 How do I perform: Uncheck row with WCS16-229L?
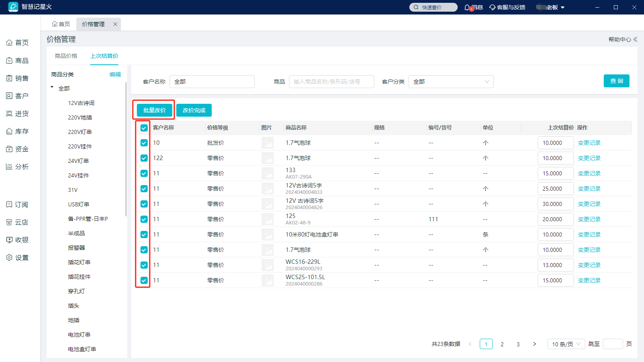coord(144,265)
